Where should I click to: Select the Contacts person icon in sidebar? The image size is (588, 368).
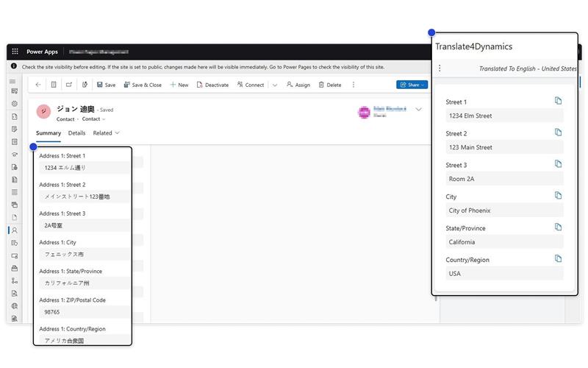(14, 230)
